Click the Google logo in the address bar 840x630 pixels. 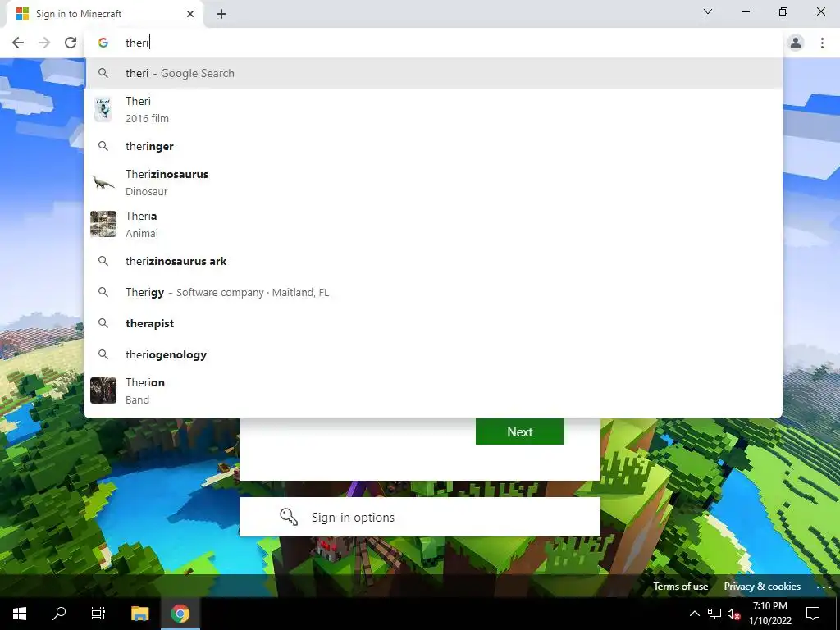point(103,43)
